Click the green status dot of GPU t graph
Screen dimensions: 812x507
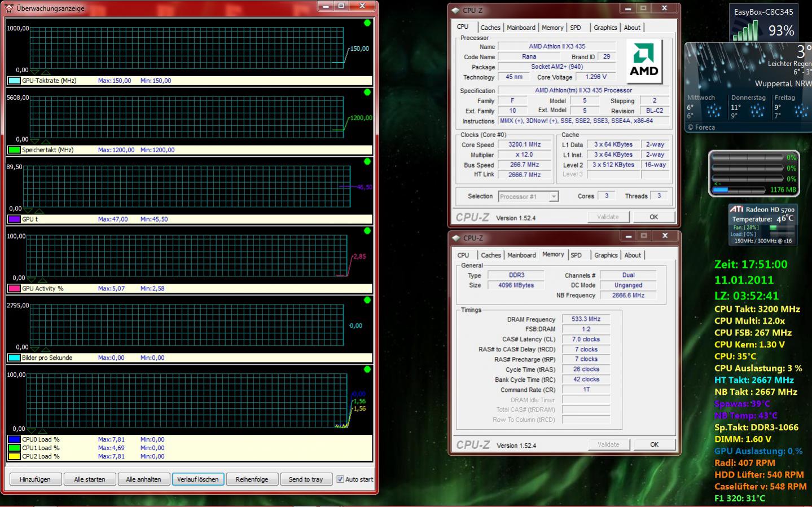point(367,162)
